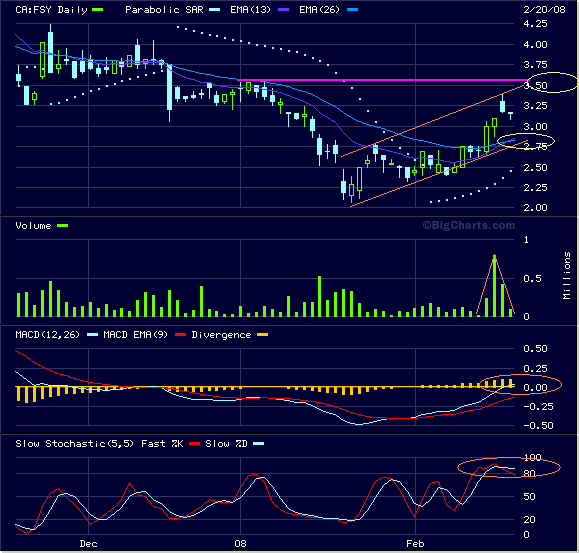
Task: Click the purple EMA(13) legend swatch
Action: [283, 10]
